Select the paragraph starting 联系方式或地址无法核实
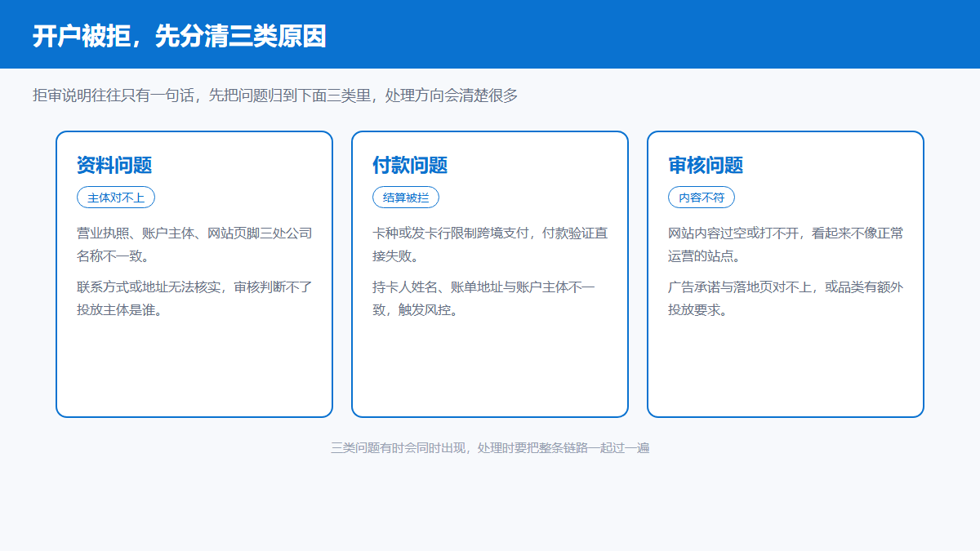Screen dimensions: 980x551 pyautogui.click(x=194, y=299)
